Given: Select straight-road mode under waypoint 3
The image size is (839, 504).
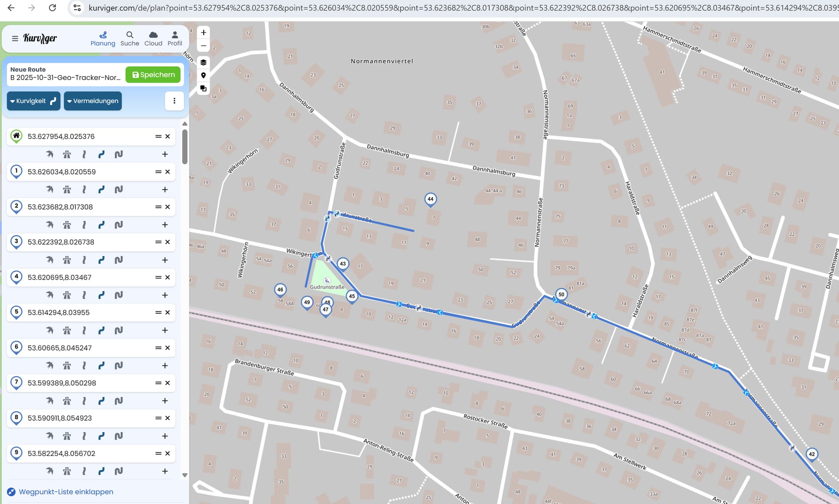Looking at the screenshot, I should click(x=84, y=260).
